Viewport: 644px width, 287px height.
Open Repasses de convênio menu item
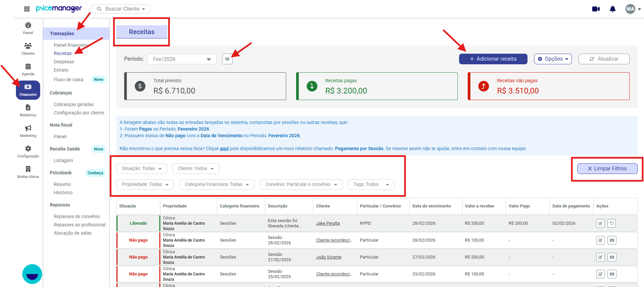[x=77, y=216]
